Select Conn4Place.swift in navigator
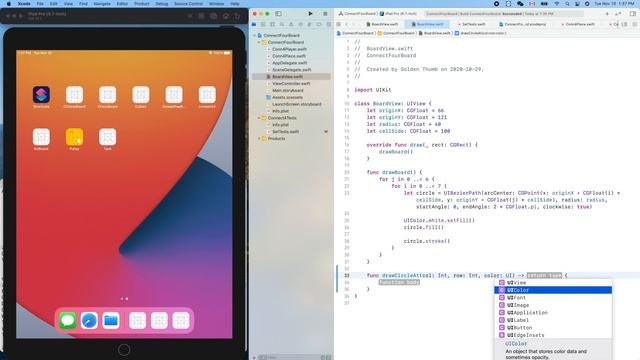This screenshot has height=360, width=640. 289,56
